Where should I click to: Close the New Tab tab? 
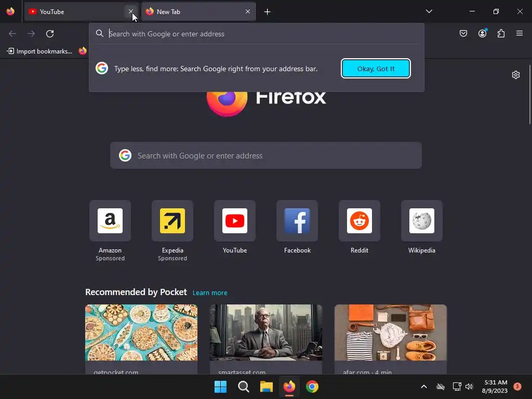pos(248,11)
